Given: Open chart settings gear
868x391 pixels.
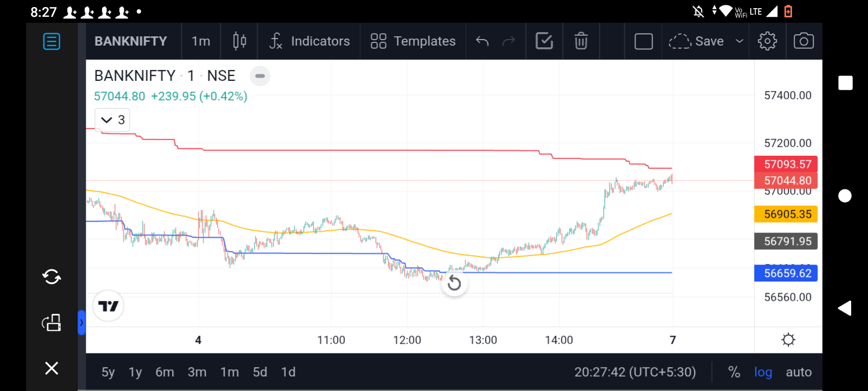Looking at the screenshot, I should click(x=767, y=41).
